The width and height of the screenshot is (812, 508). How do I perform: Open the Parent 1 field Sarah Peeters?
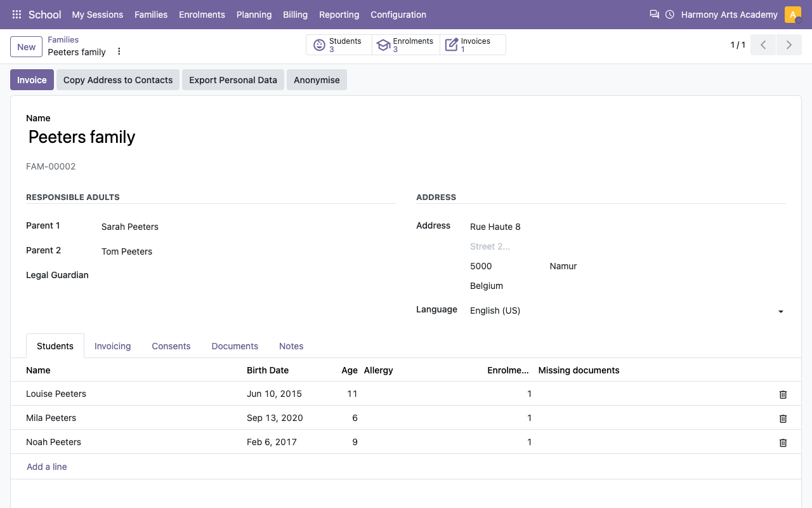(248, 227)
